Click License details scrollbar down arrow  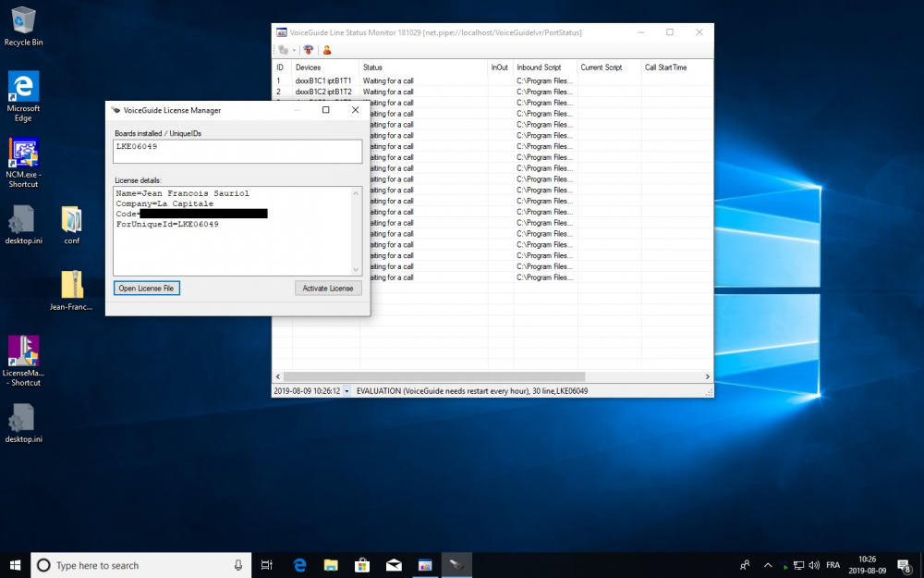pyautogui.click(x=356, y=269)
